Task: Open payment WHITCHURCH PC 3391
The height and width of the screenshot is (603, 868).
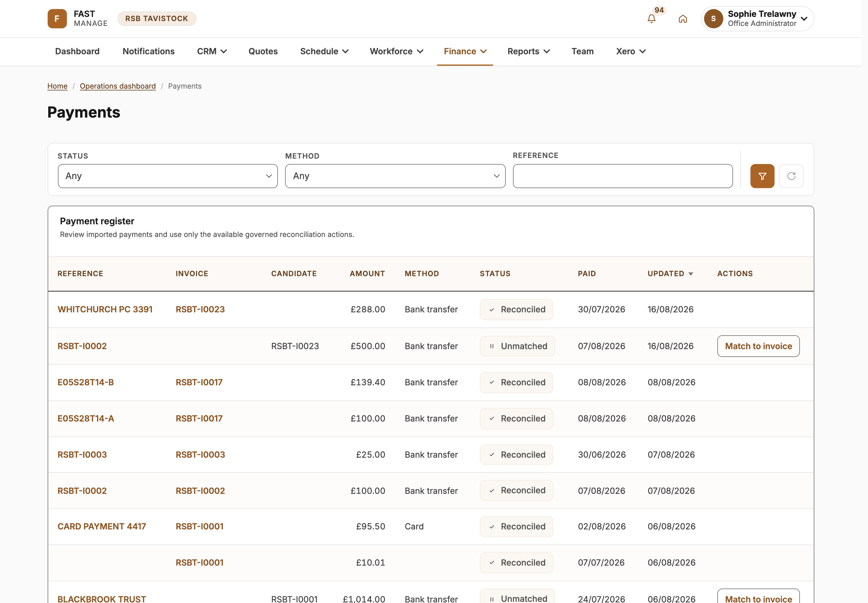Action: click(105, 309)
